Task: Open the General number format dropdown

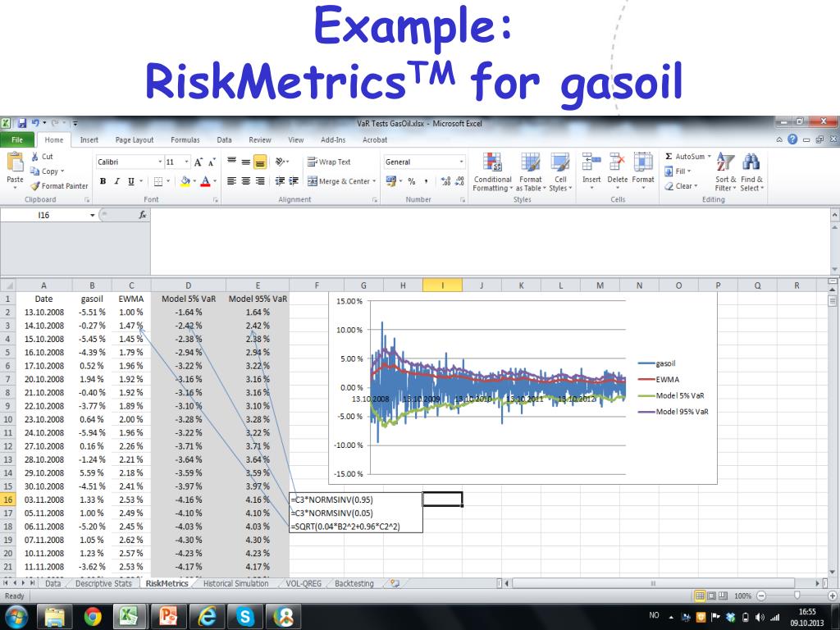Action: (x=461, y=162)
